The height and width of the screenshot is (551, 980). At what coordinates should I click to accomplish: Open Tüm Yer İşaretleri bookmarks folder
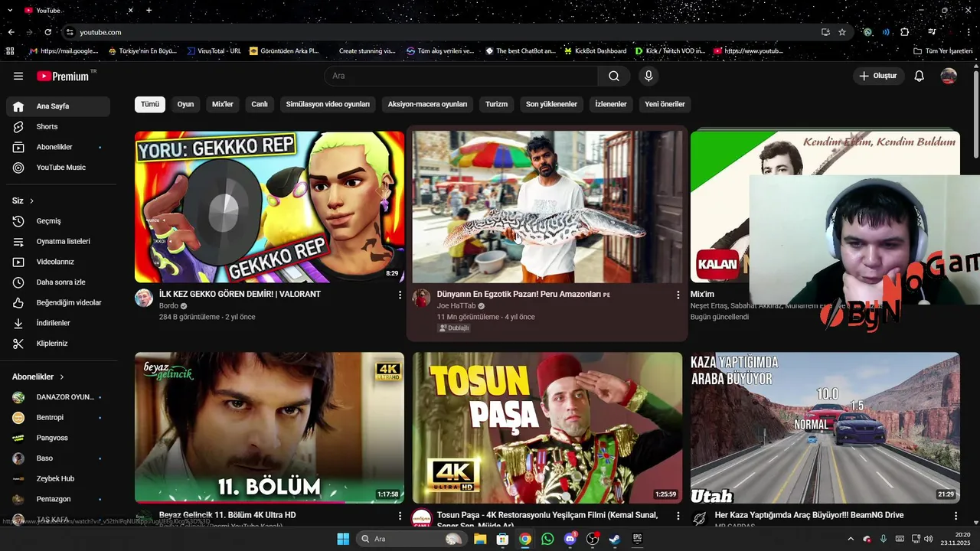click(x=943, y=51)
